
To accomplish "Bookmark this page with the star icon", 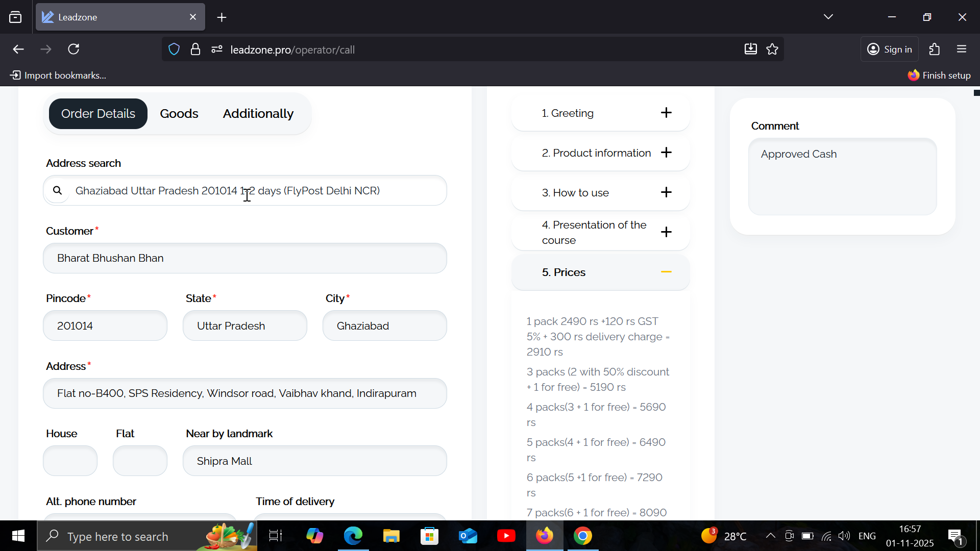I will pyautogui.click(x=772, y=49).
